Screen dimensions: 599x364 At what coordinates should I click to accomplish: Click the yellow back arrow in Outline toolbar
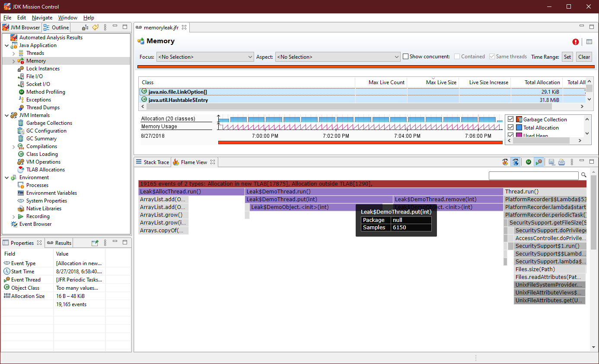pyautogui.click(x=96, y=28)
